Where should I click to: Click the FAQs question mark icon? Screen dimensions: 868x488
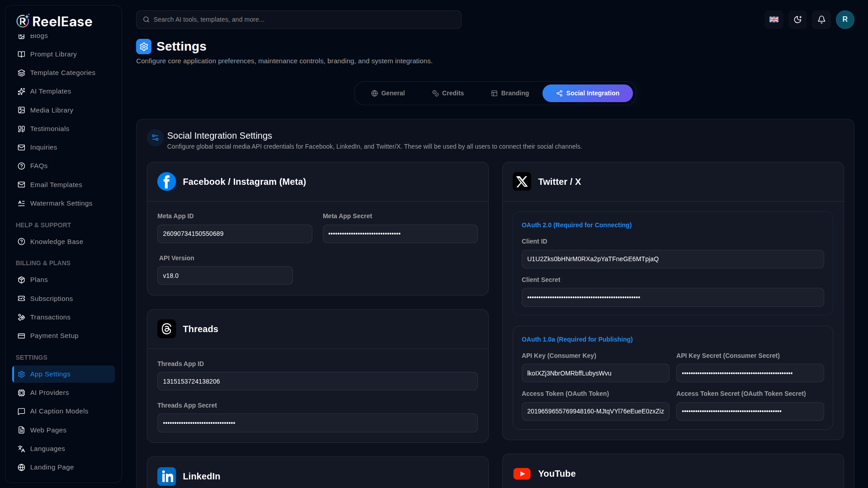tap(21, 166)
